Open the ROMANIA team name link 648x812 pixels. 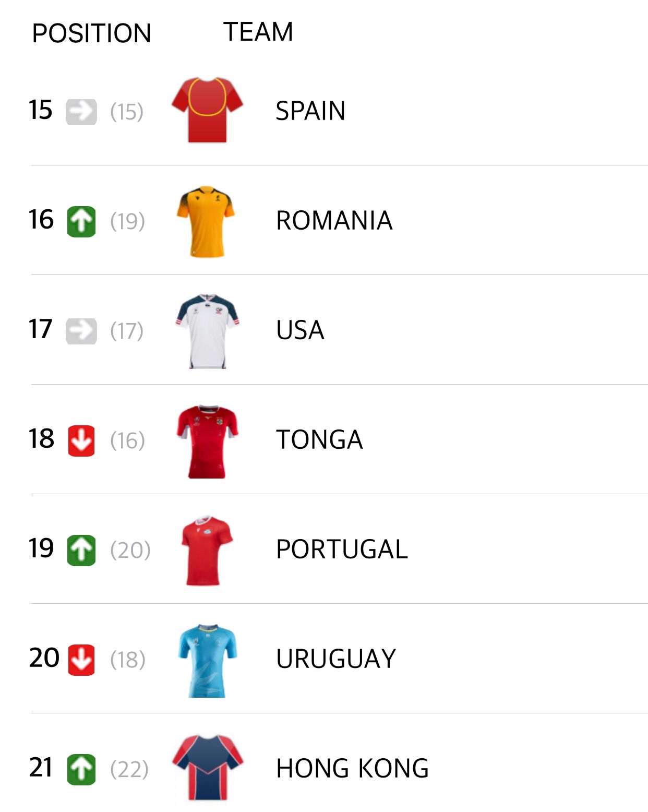tap(334, 221)
